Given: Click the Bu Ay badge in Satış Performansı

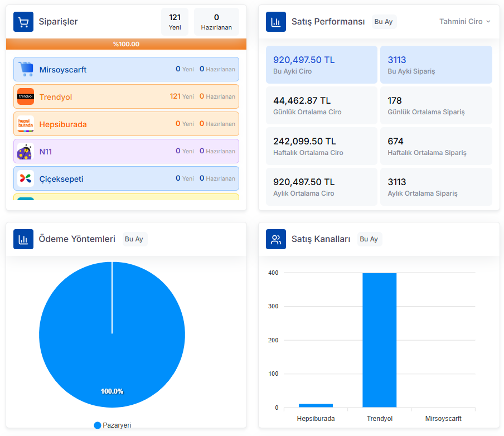Looking at the screenshot, I should click(383, 22).
